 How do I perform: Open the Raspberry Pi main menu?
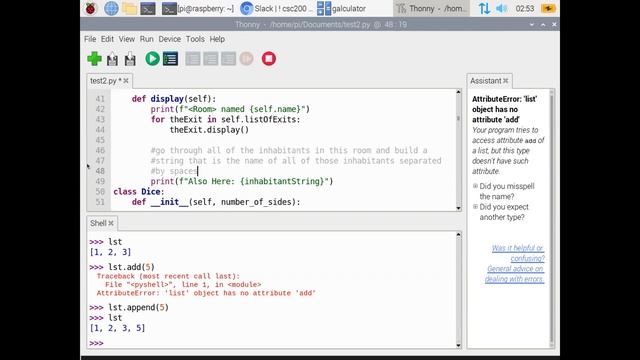click(91, 8)
